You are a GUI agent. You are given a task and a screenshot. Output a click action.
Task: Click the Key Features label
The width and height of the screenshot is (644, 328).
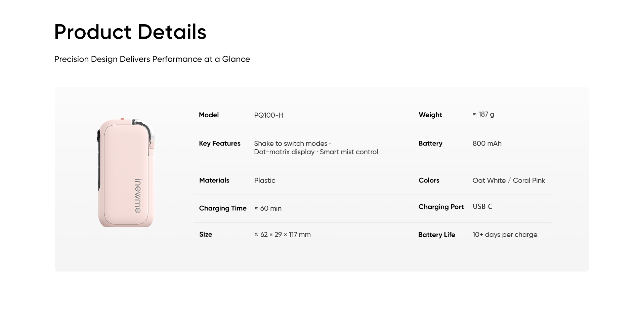tap(220, 143)
